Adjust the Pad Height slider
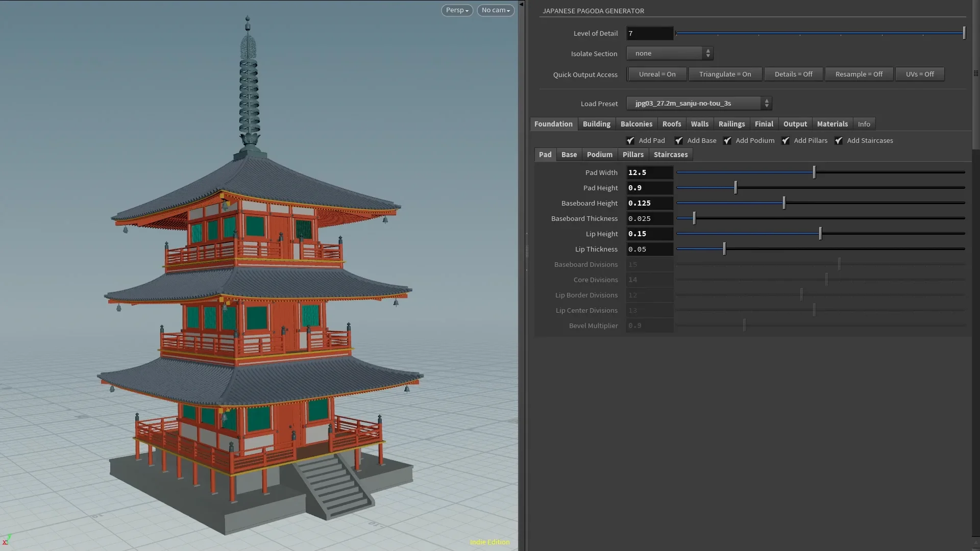 click(x=735, y=187)
